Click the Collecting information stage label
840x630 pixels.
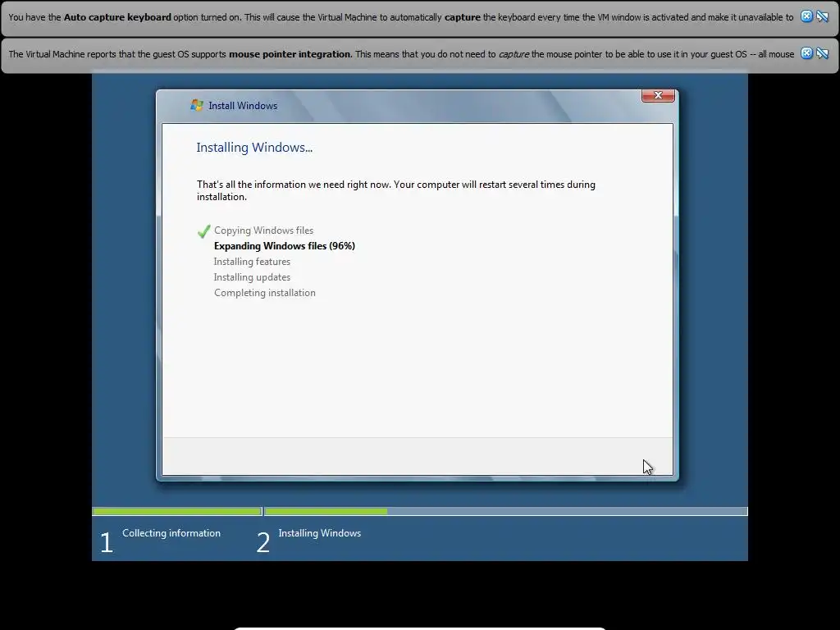[171, 533]
